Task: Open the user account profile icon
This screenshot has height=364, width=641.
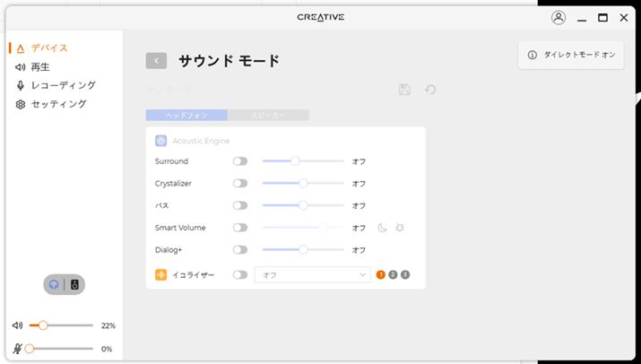Action: tap(559, 17)
